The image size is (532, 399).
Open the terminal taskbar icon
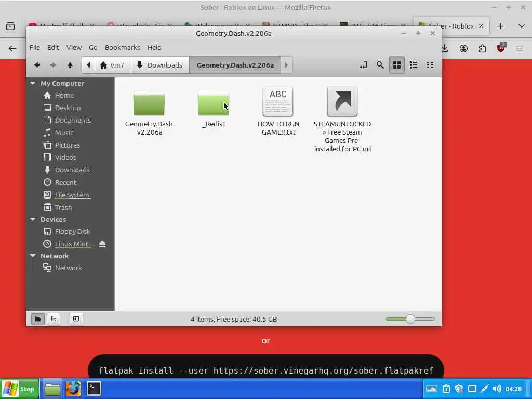tap(94, 389)
